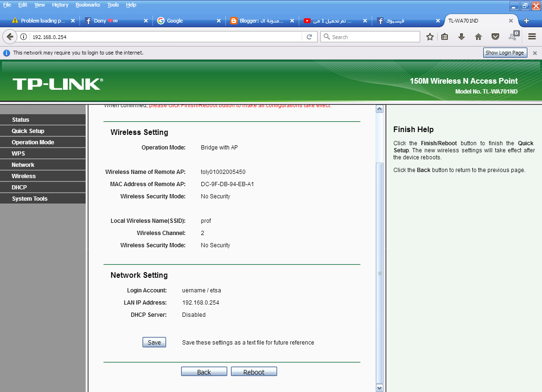The image size is (542, 392).
Task: Open WPS in the sidebar
Action: click(x=42, y=153)
